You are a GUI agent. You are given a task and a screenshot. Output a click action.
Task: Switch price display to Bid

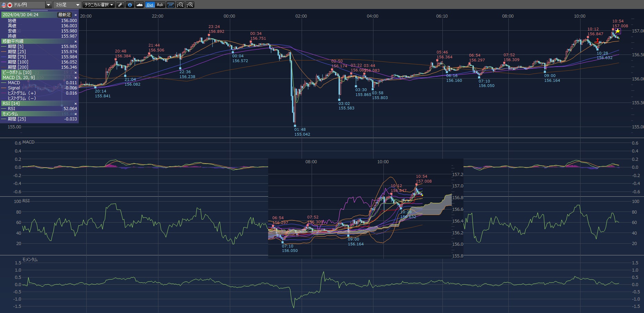click(x=150, y=5)
